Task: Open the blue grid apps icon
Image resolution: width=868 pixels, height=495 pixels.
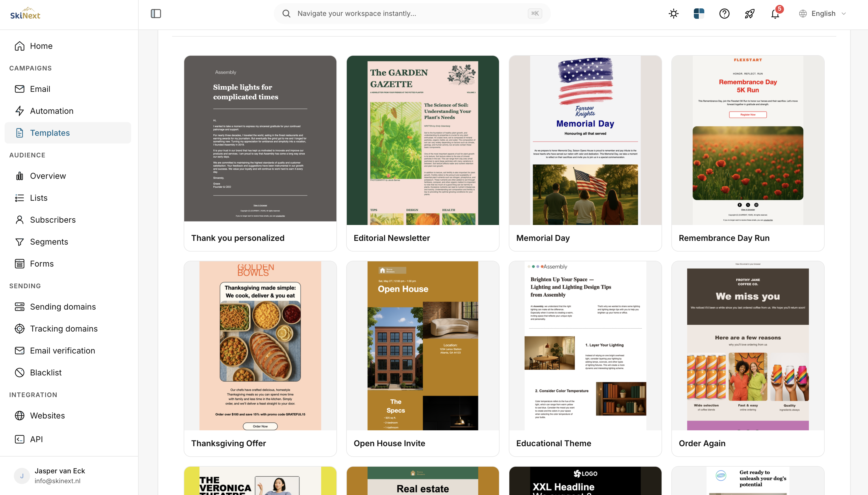Action: 699,14
